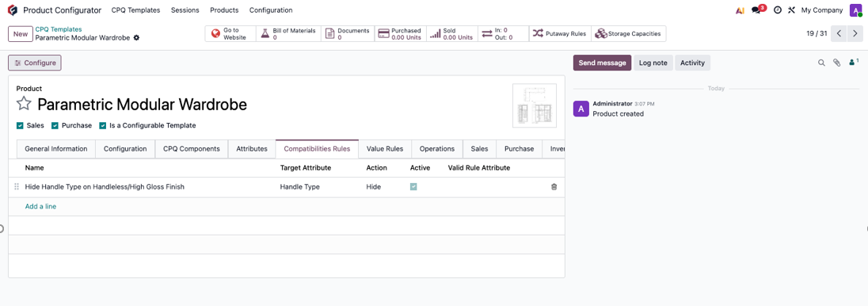This screenshot has height=306, width=868.
Task: Switch to Value Rules tab
Action: pos(385,148)
